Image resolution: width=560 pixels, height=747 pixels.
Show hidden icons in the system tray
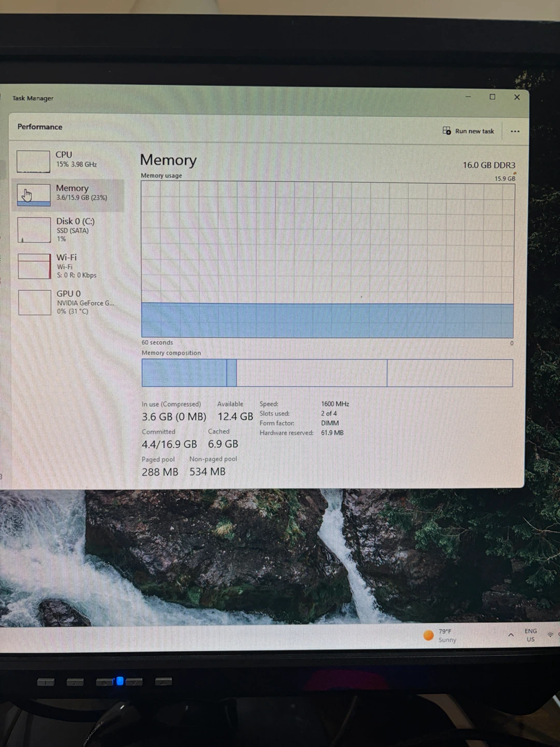[511, 635]
